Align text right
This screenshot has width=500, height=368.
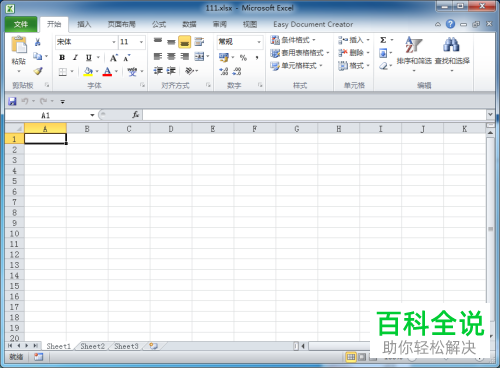click(184, 56)
